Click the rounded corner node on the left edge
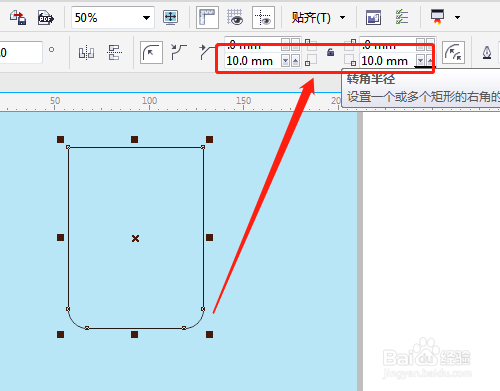 (68, 309)
